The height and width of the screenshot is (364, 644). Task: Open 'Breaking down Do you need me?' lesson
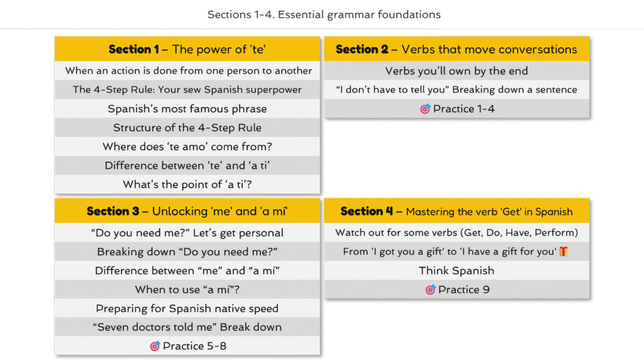[187, 251]
